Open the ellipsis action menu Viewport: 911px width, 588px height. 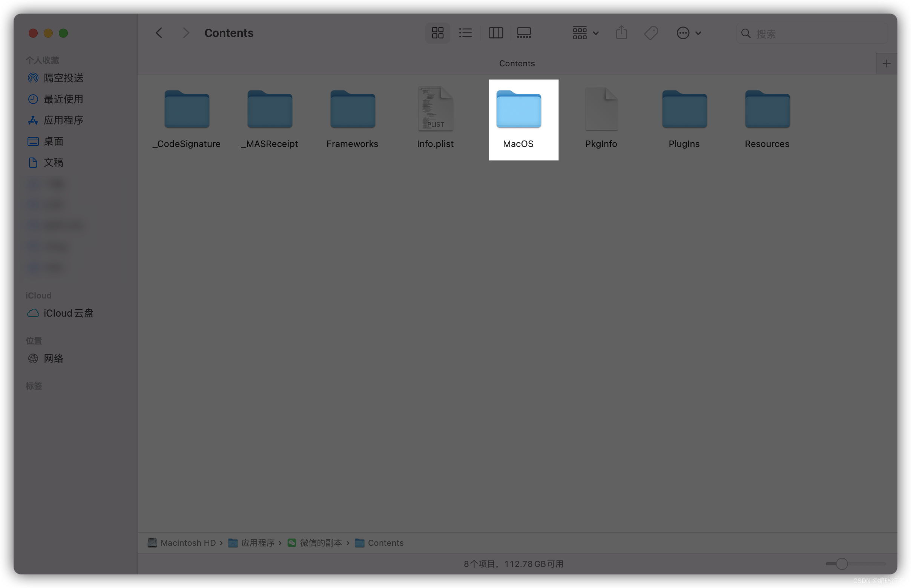[688, 33]
